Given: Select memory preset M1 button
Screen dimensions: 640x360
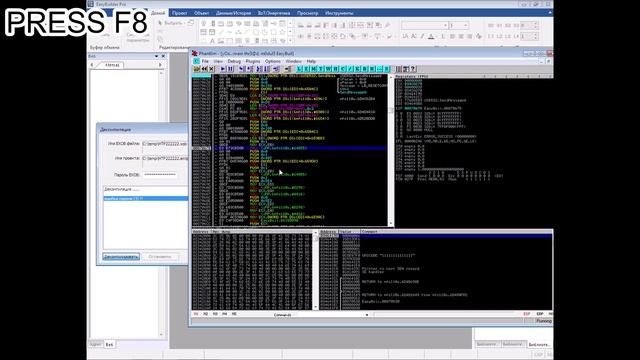Looking at the screenshot, I should [x=196, y=314].
